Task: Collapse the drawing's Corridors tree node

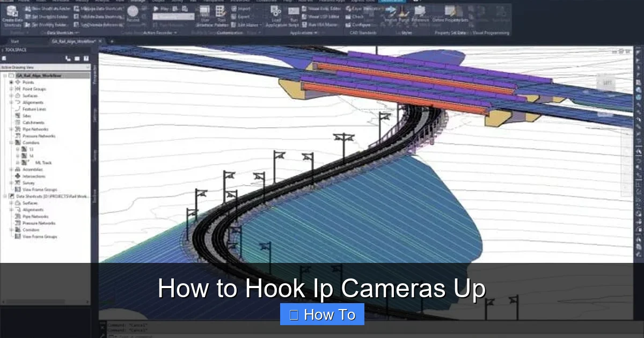Action: (x=11, y=143)
